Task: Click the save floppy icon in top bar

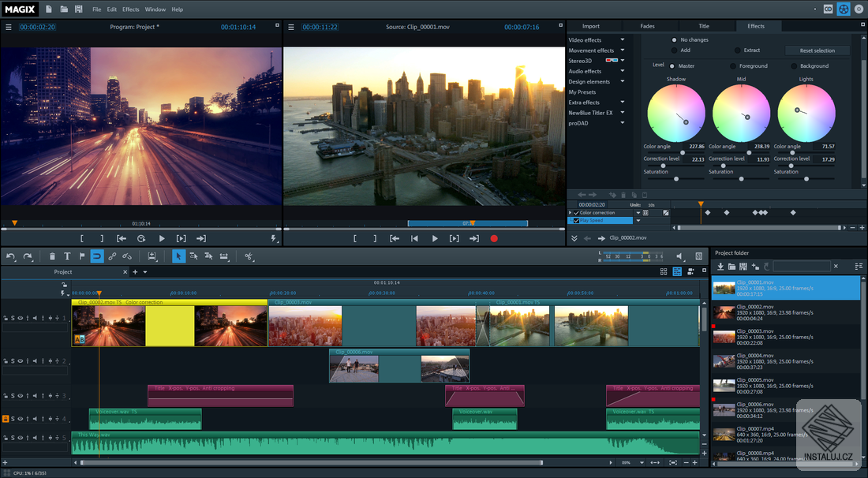Action: pyautogui.click(x=79, y=9)
